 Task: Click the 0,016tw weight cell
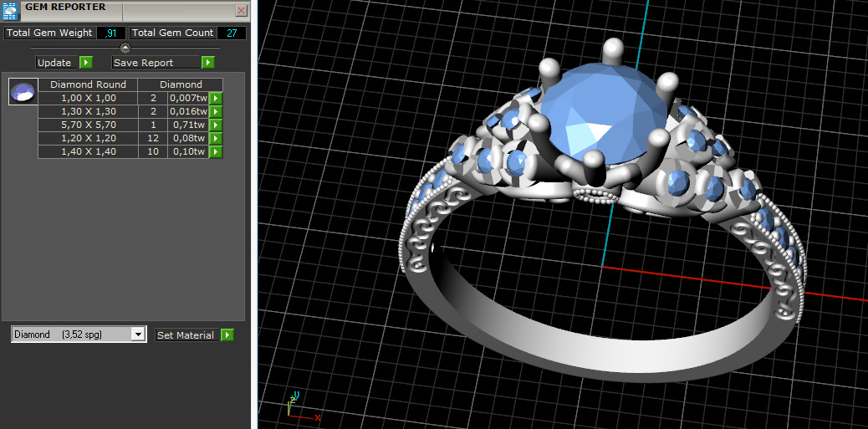click(188, 112)
